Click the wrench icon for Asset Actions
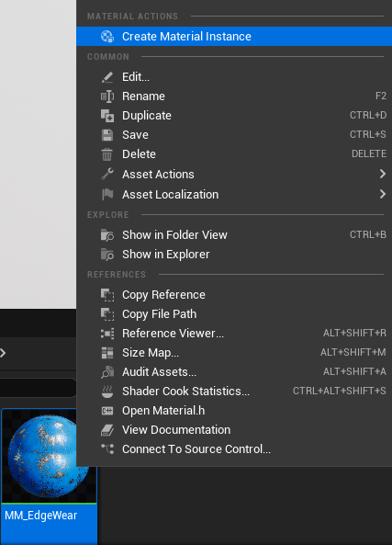 click(107, 174)
